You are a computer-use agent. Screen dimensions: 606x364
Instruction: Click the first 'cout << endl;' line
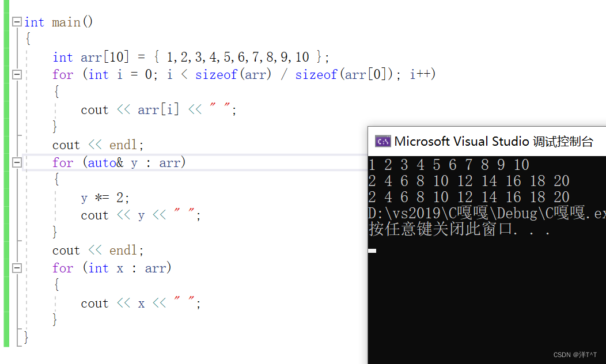98,145
